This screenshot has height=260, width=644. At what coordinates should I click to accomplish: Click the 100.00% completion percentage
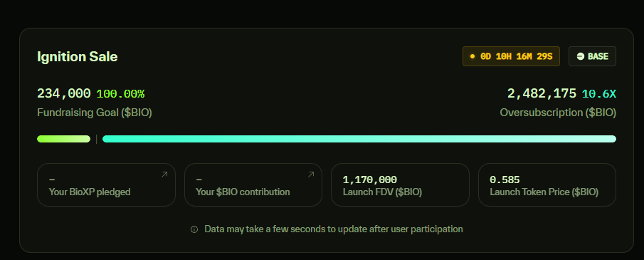[120, 94]
